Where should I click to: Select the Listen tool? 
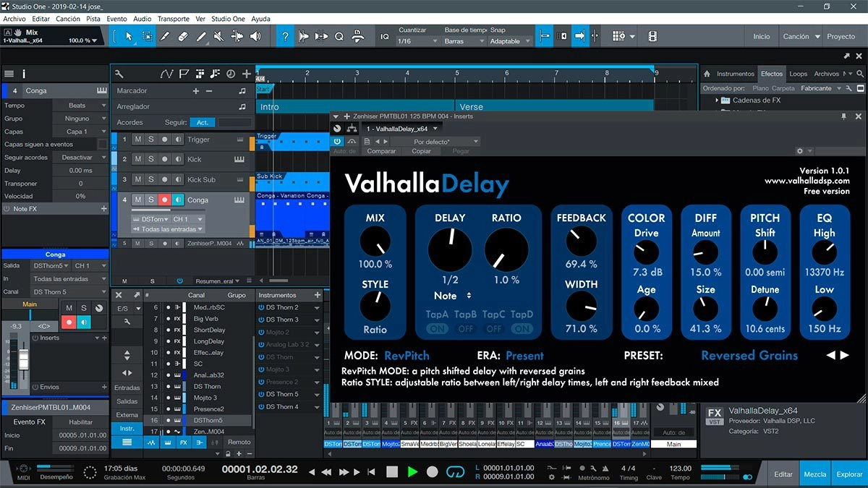coord(255,35)
